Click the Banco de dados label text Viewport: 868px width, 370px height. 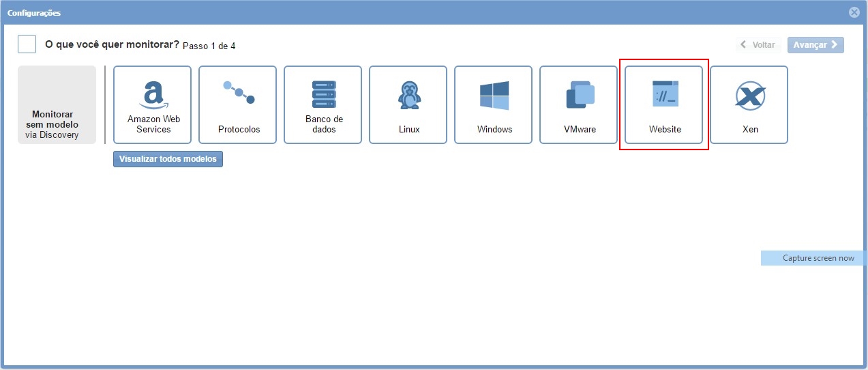[324, 124]
